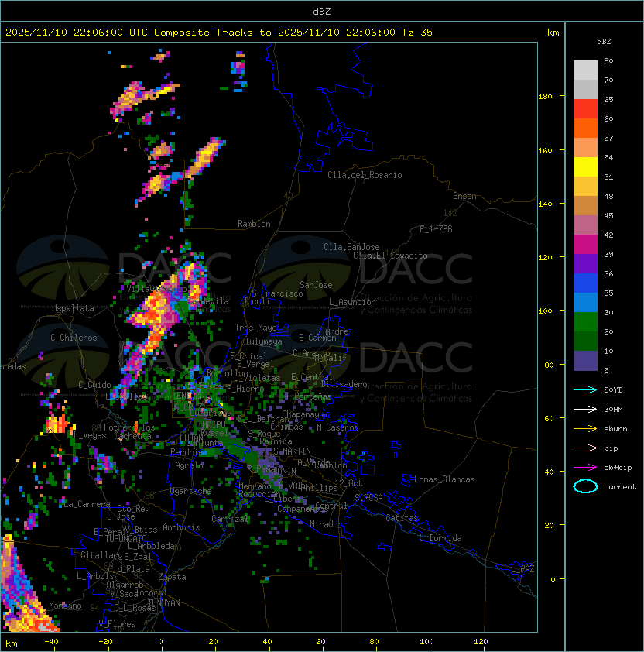
Task: Select the V_Flores label
Action: click(117, 625)
